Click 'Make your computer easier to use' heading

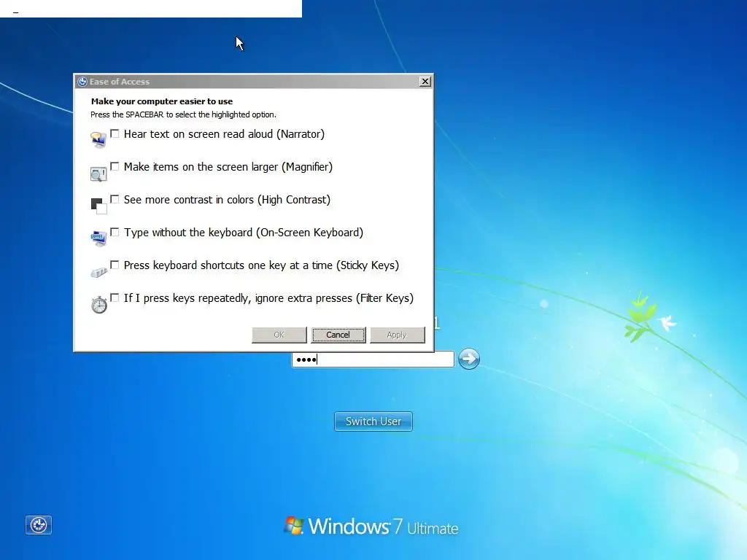pos(162,101)
